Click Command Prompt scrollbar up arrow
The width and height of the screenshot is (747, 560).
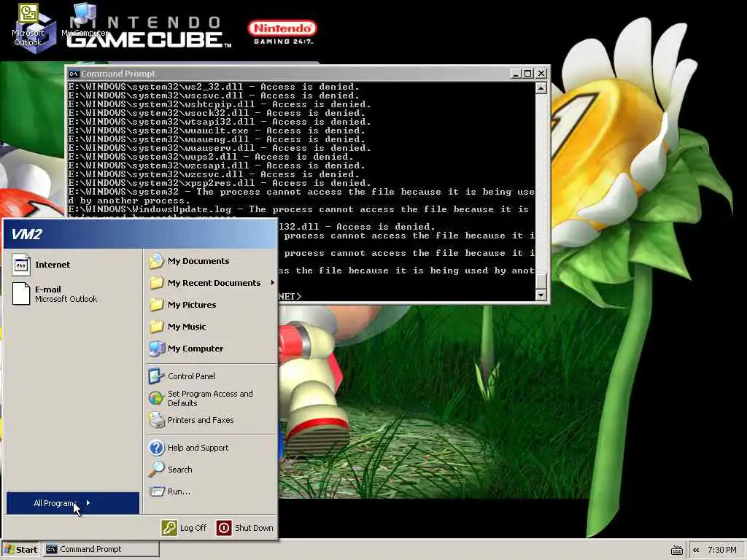(541, 88)
